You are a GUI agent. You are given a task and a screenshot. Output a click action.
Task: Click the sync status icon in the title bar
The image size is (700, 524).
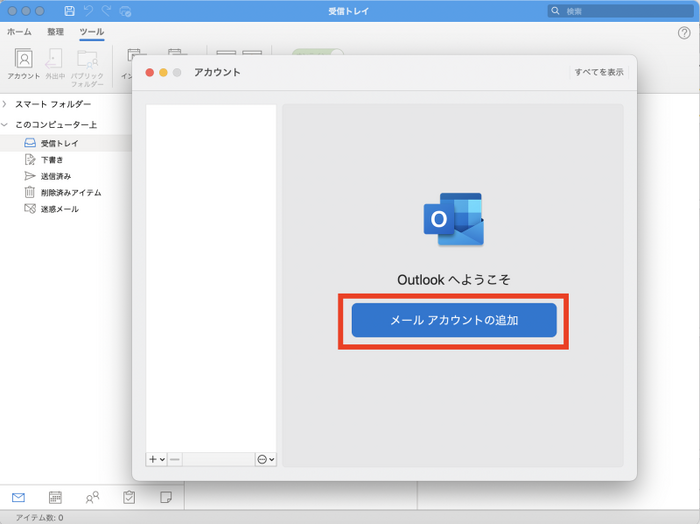(x=125, y=11)
